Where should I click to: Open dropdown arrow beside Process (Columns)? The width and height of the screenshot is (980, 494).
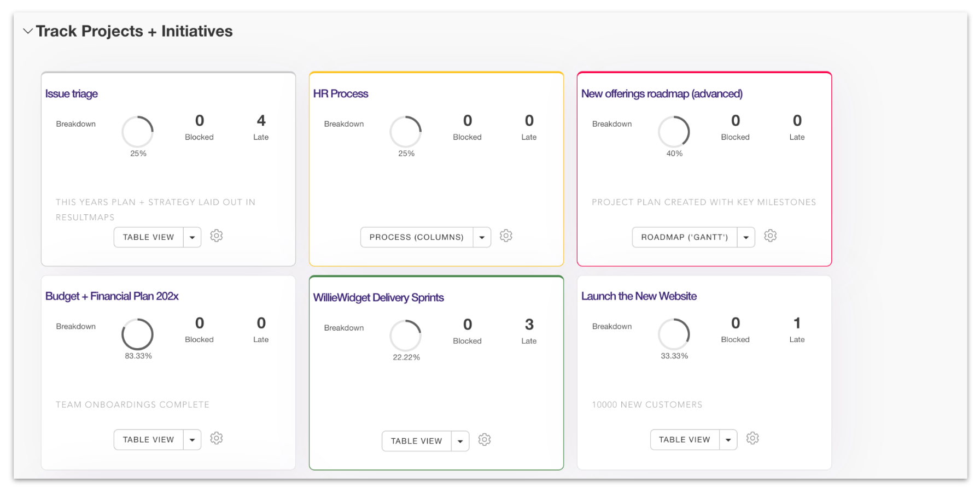482,237
